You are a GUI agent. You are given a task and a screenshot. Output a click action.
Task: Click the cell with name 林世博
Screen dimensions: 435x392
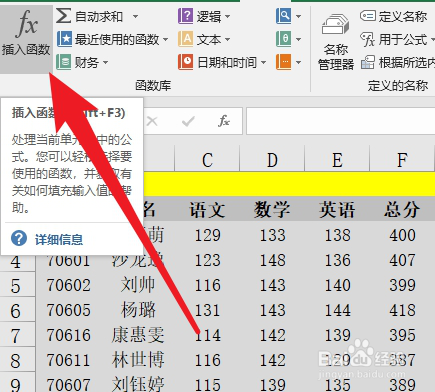[x=138, y=360]
